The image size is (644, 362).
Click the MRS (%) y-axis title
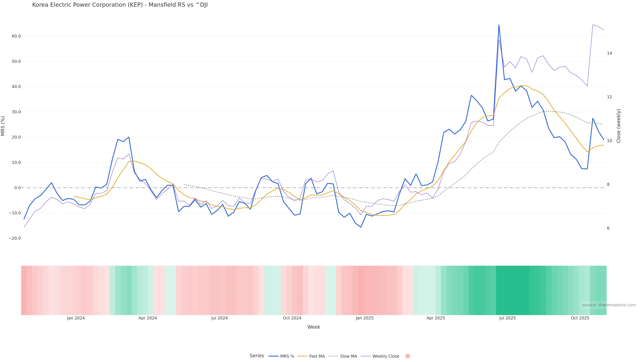click(3, 126)
